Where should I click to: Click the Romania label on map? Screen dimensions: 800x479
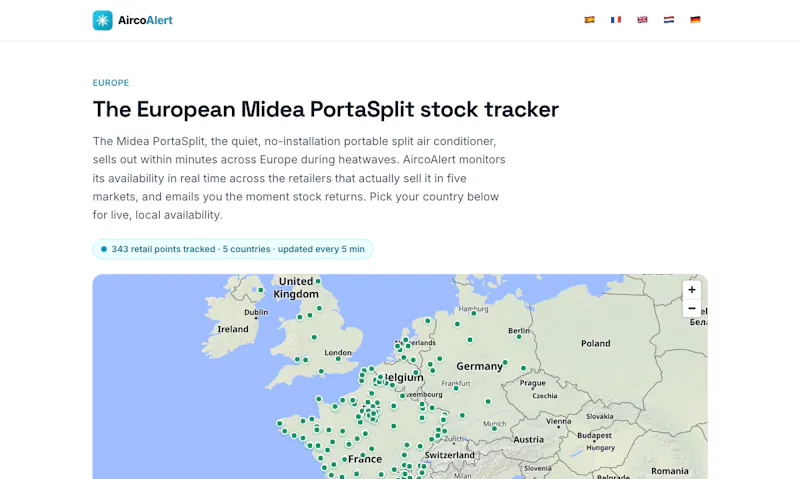coord(669,471)
